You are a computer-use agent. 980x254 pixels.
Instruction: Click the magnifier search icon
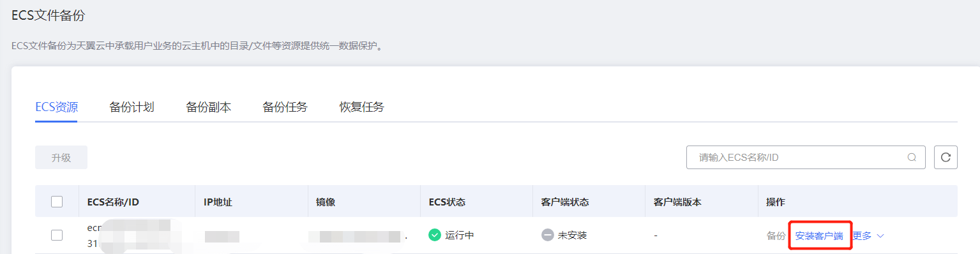tap(912, 157)
